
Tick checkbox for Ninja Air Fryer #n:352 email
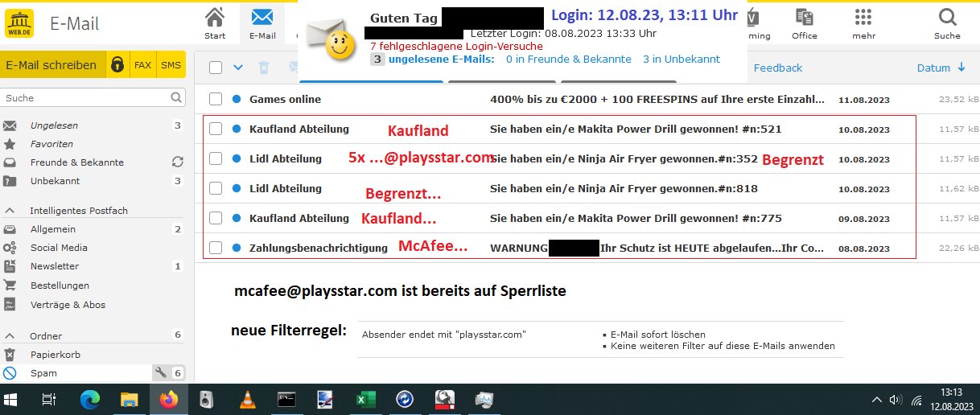[x=216, y=158]
